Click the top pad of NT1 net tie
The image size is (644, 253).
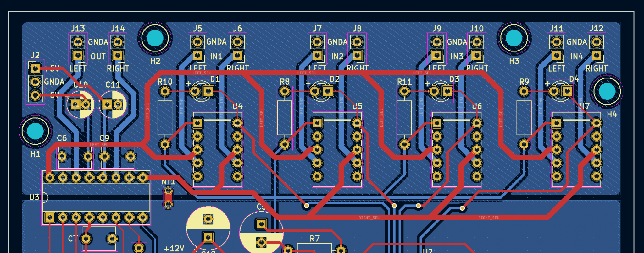coord(168,191)
